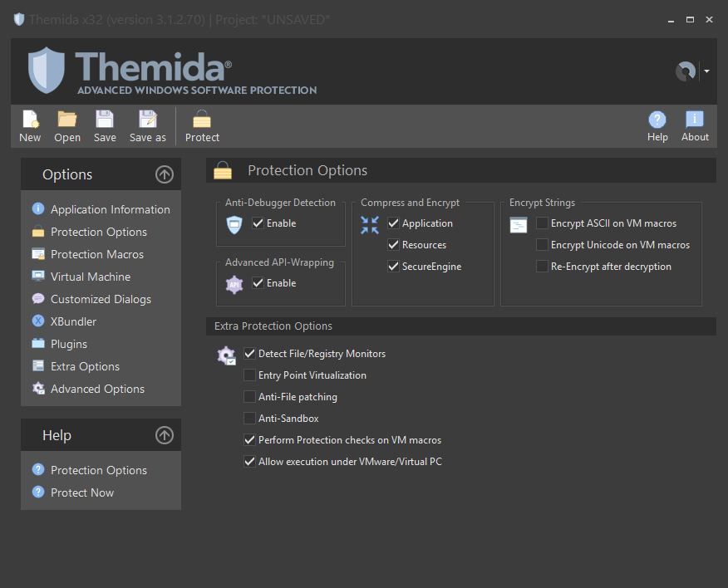
Task: Click the Customized Dialogs speech bubble icon
Action: tap(38, 298)
